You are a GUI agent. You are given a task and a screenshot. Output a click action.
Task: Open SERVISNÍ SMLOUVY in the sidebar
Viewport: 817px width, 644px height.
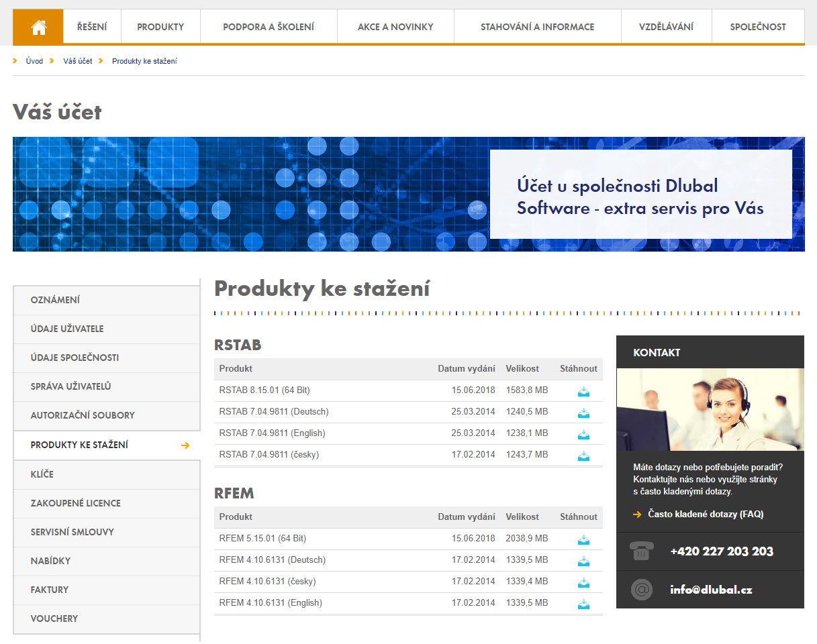[x=107, y=532]
